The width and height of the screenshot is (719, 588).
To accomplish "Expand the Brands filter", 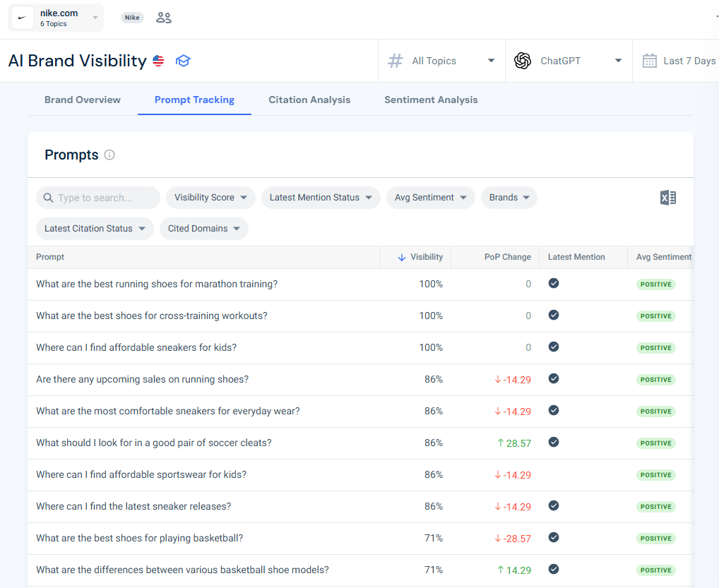I will pos(509,198).
